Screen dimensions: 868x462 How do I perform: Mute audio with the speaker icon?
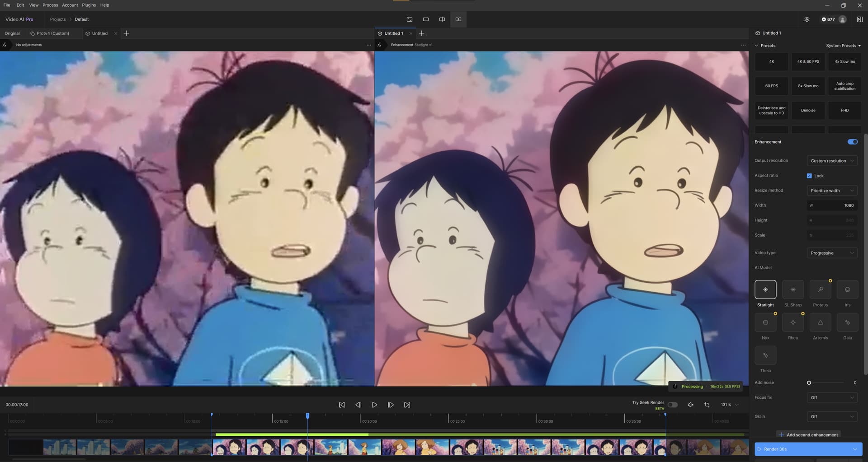(x=690, y=405)
